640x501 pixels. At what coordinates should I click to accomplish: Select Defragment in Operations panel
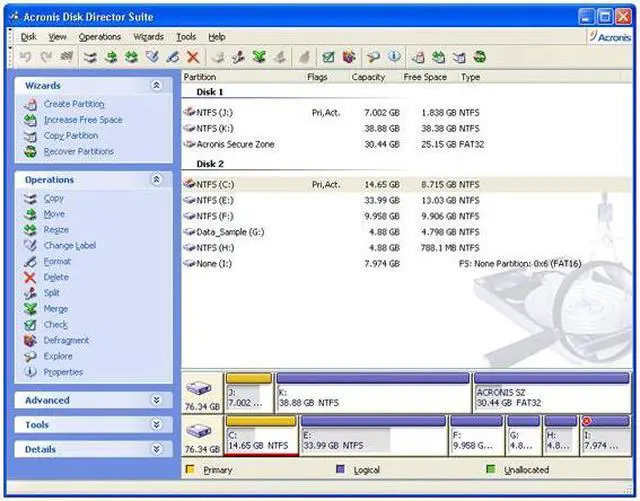(x=66, y=341)
